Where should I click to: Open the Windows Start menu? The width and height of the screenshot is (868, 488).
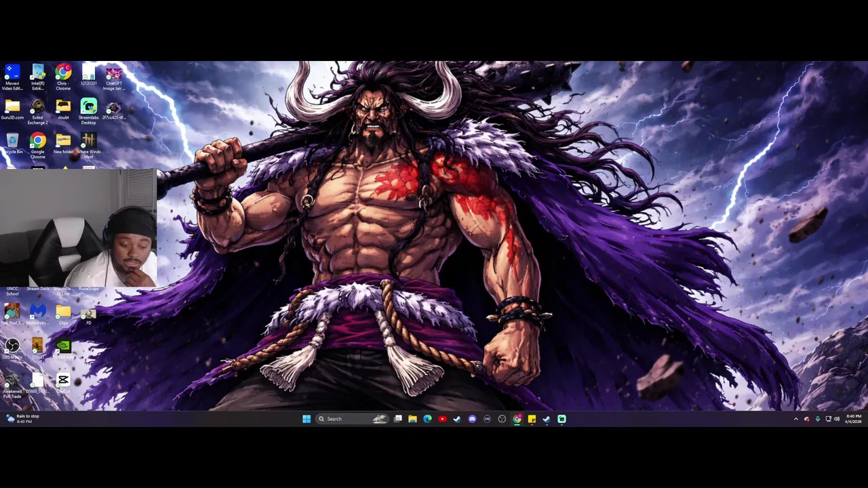[x=307, y=419]
